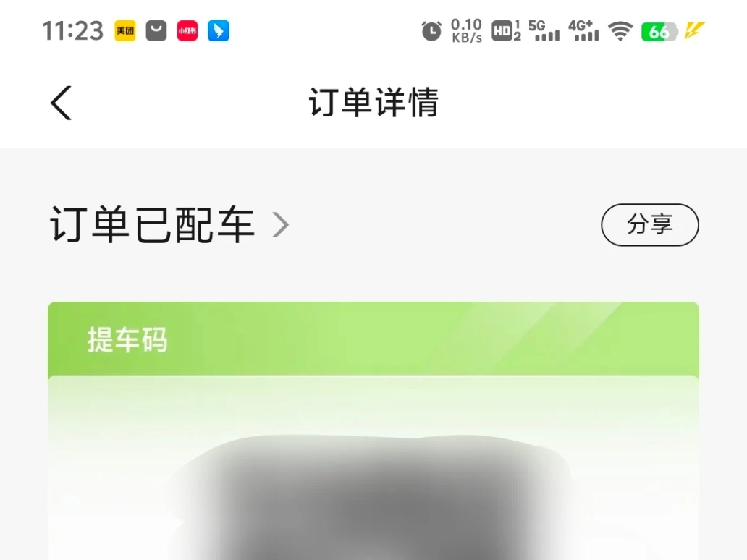This screenshot has width=747, height=560.
Task: Tap the back arrow to leave 订单详情
Action: click(x=61, y=103)
